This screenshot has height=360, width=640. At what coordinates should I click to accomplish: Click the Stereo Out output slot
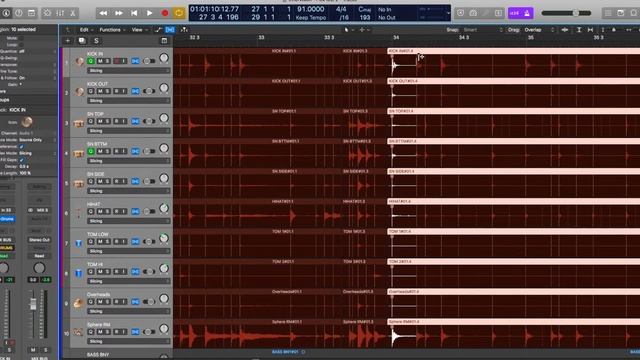coord(39,240)
